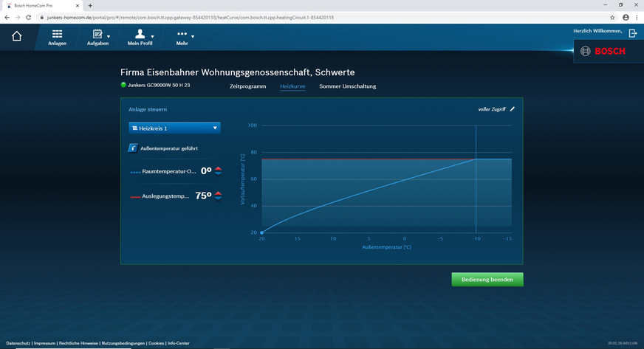This screenshot has height=349, width=644.
Task: Open the Rechtliche Hinweise footer link
Action: tap(78, 343)
